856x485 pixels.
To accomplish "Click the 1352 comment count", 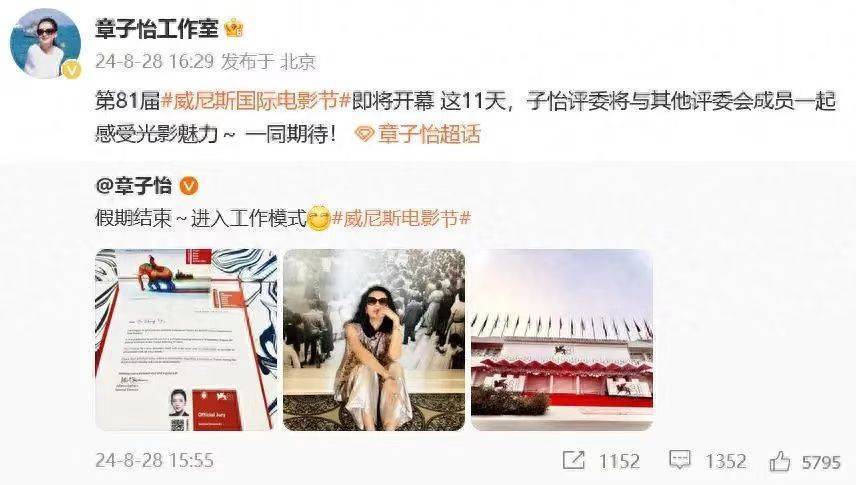I will (x=725, y=462).
